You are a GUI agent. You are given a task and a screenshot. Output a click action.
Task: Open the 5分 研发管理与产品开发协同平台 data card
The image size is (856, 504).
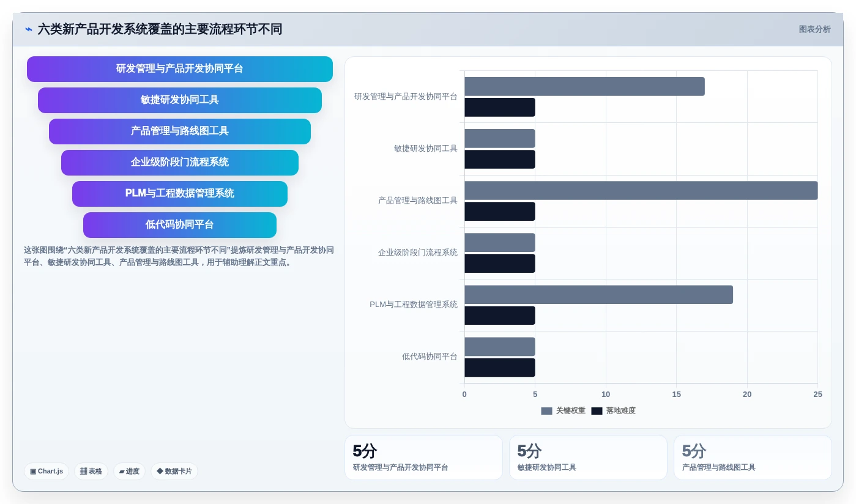point(423,458)
